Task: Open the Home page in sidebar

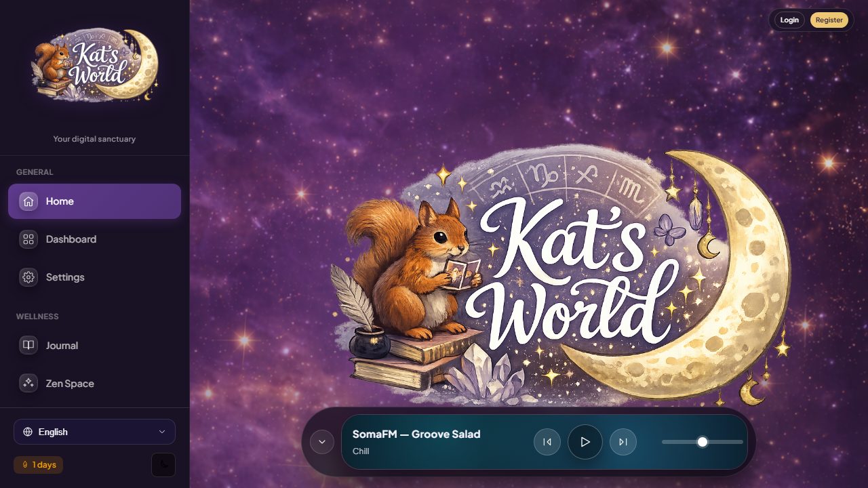Action: 94,201
